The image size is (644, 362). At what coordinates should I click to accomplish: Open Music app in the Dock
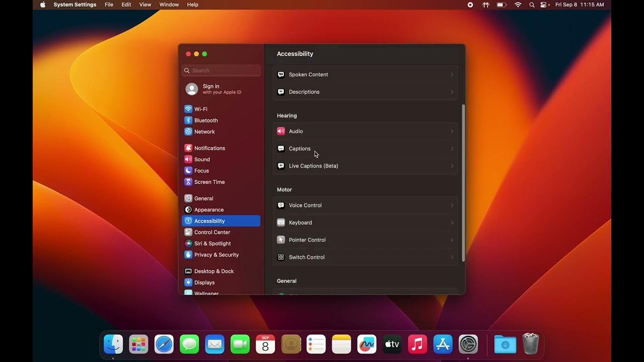[417, 344]
